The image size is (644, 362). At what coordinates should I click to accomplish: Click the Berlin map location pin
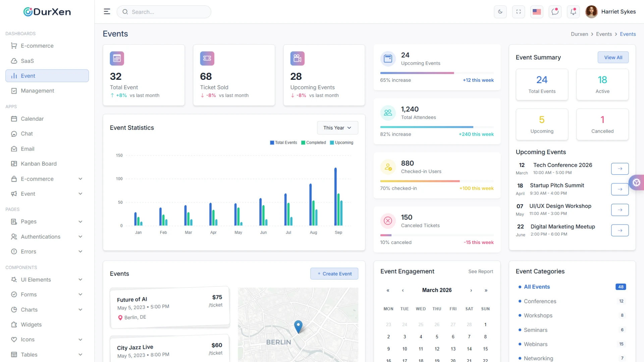coord(298,326)
